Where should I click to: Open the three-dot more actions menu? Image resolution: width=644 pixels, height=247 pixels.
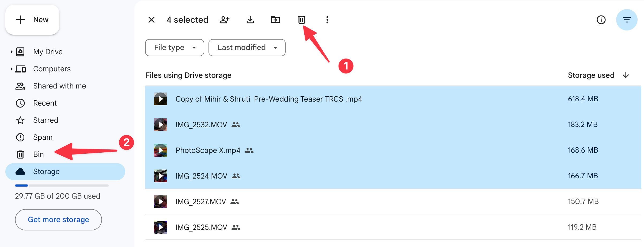coord(327,20)
